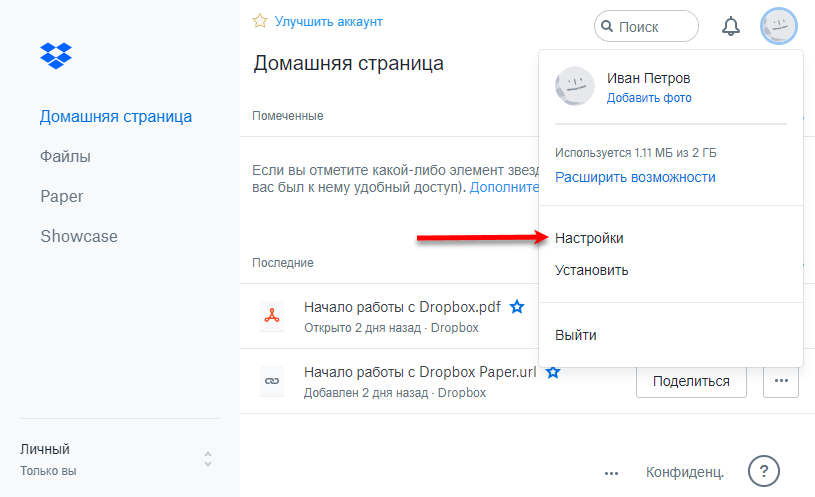Open the PDF file icon for Начало работы с Dropbox.pdf
This screenshot has width=815, height=497.
point(272,316)
